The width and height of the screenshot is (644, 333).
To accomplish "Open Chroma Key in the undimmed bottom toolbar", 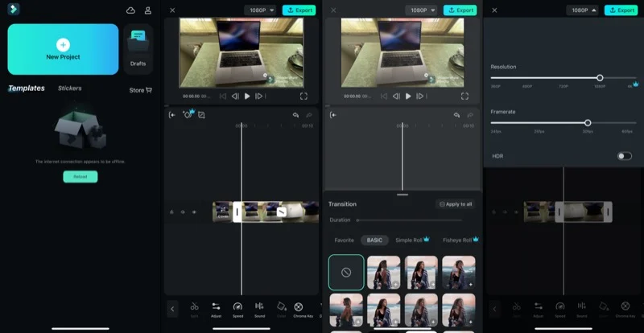I will point(299,309).
